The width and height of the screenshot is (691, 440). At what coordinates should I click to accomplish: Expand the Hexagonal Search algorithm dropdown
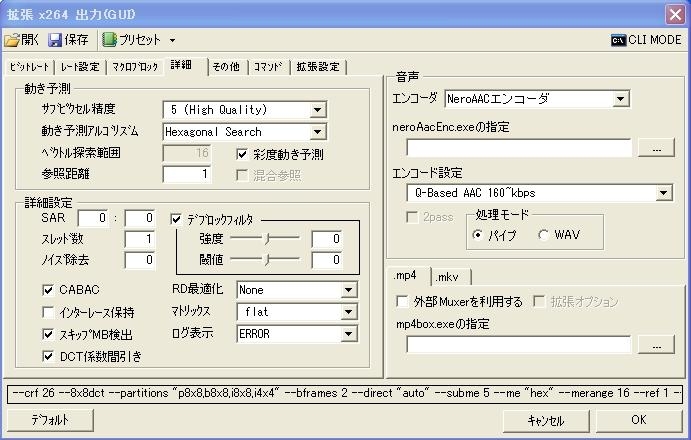(x=317, y=132)
